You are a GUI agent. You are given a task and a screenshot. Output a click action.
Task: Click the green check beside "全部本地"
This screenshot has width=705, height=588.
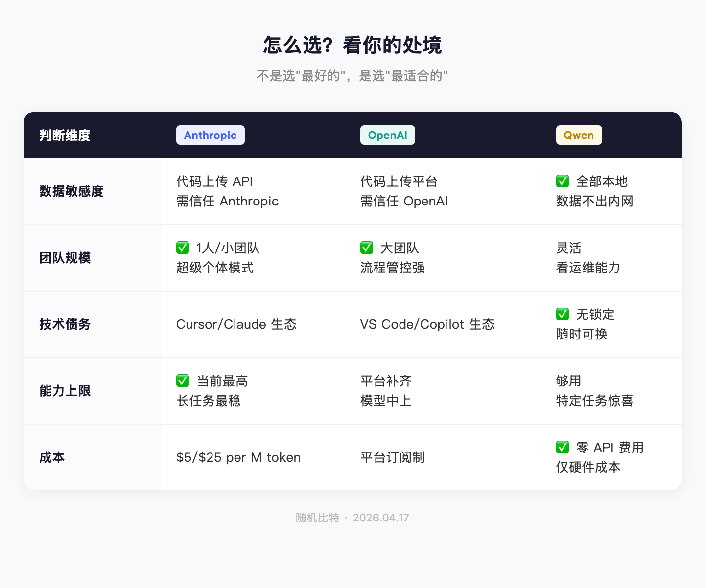pyautogui.click(x=563, y=181)
